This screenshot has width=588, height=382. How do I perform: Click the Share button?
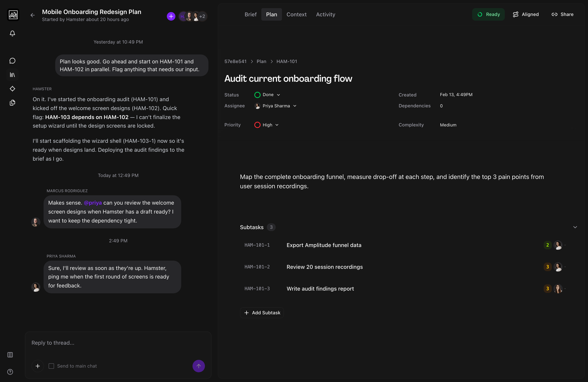point(562,14)
